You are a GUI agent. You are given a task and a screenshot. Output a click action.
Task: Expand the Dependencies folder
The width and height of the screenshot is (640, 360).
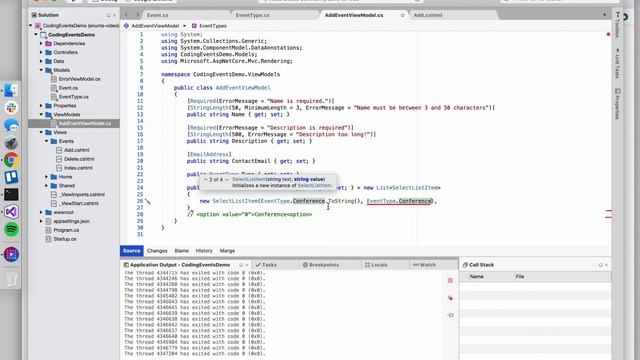(41, 43)
